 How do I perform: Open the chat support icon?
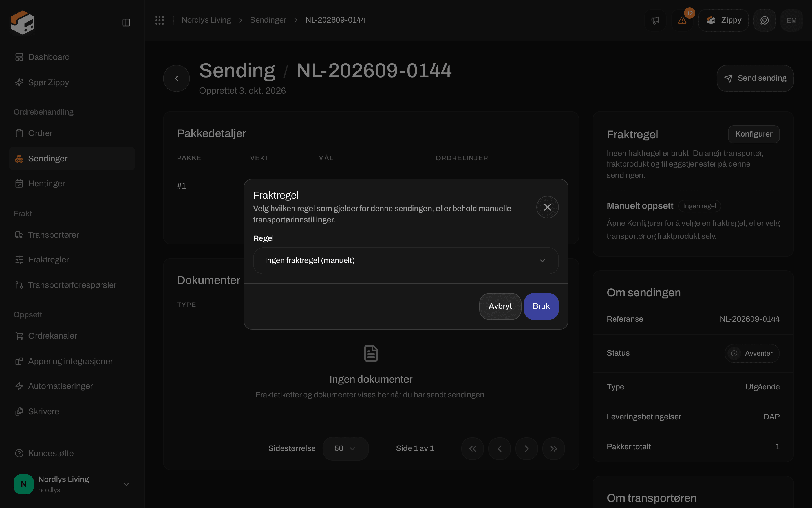(764, 21)
